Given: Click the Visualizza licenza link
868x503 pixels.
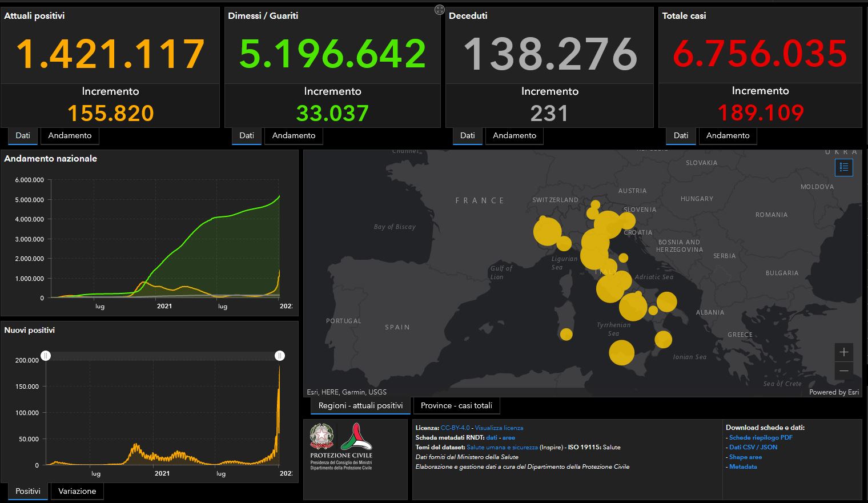Looking at the screenshot, I should [x=499, y=428].
